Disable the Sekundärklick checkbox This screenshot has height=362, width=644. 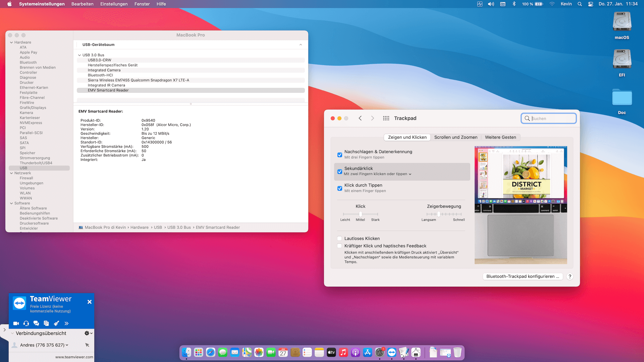pyautogui.click(x=340, y=172)
